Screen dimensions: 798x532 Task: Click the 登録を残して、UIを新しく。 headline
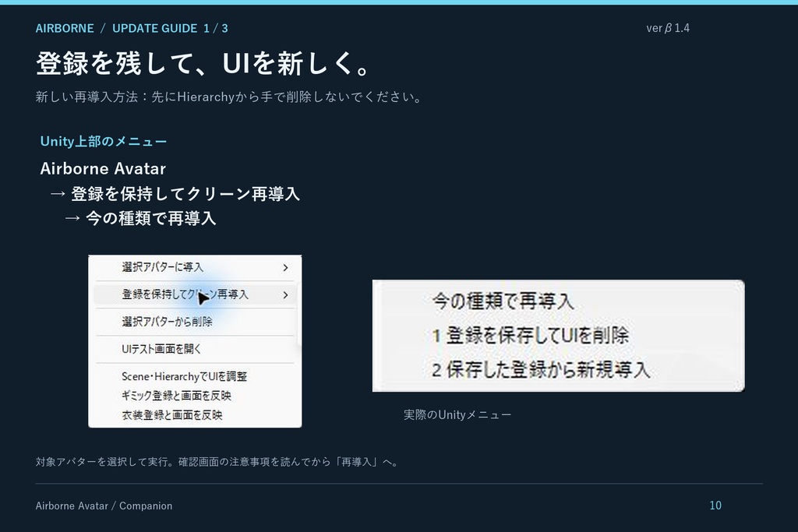pyautogui.click(x=204, y=64)
